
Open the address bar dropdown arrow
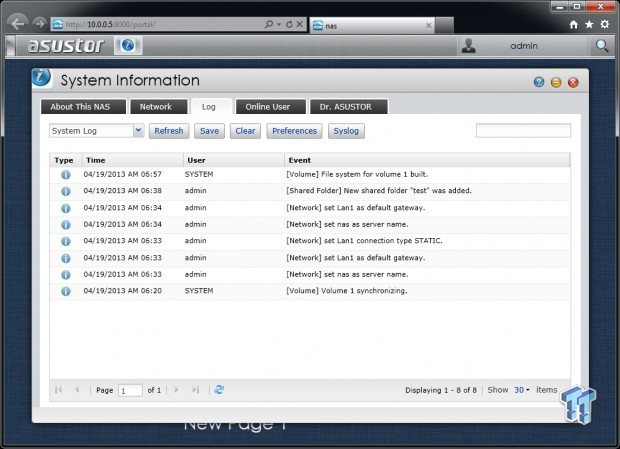click(x=279, y=25)
